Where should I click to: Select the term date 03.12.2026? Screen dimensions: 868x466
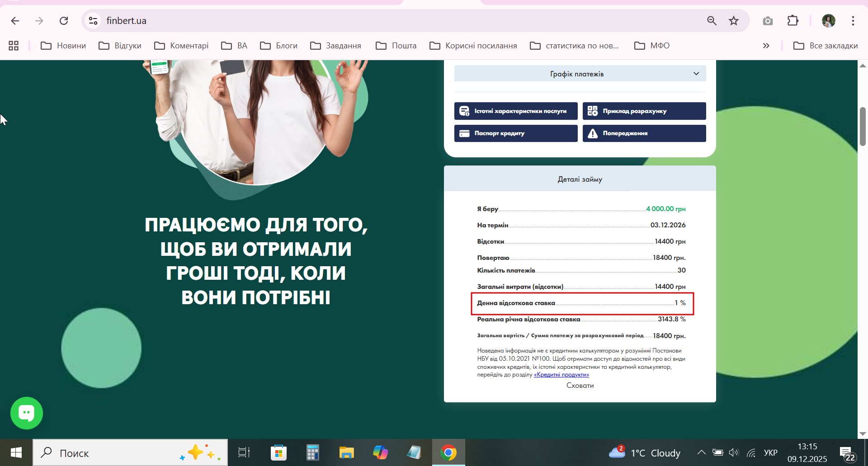pyautogui.click(x=668, y=225)
